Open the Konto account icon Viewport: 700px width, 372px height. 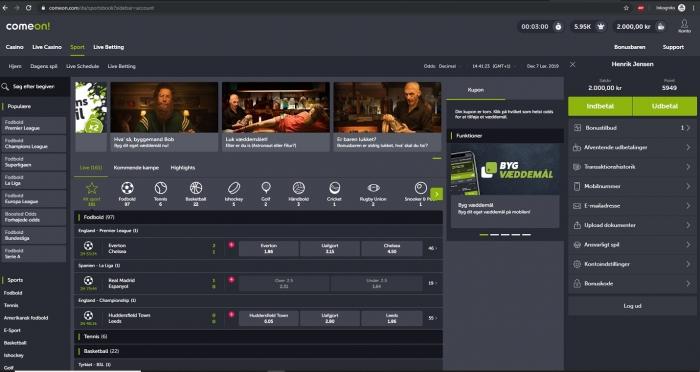(x=684, y=25)
